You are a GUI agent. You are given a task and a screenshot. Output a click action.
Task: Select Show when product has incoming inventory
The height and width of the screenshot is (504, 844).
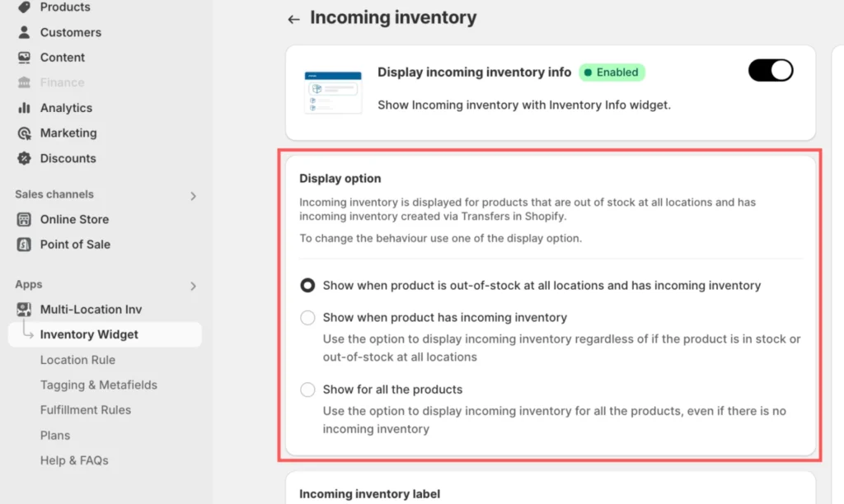point(307,317)
